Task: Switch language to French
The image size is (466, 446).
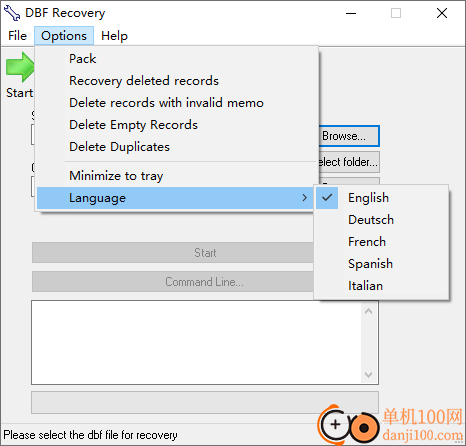Action: coord(382,242)
